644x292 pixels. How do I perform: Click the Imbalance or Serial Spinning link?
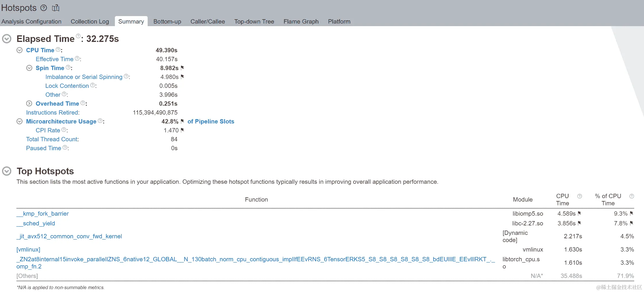pyautogui.click(x=84, y=77)
